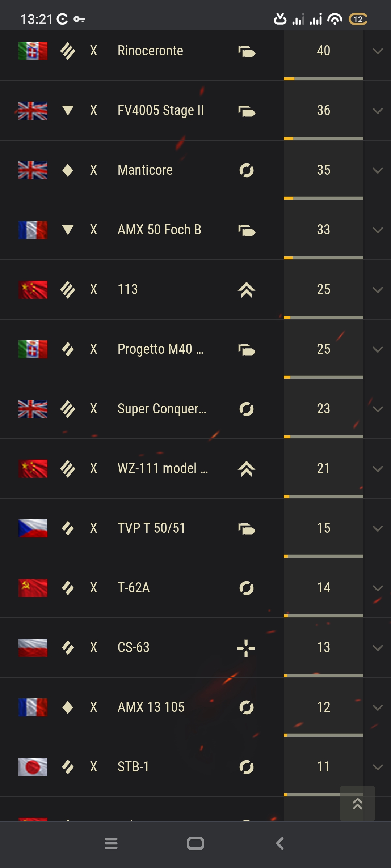391x868 pixels.
Task: Expand the Progetto M40 row chevron
Action: click(378, 349)
